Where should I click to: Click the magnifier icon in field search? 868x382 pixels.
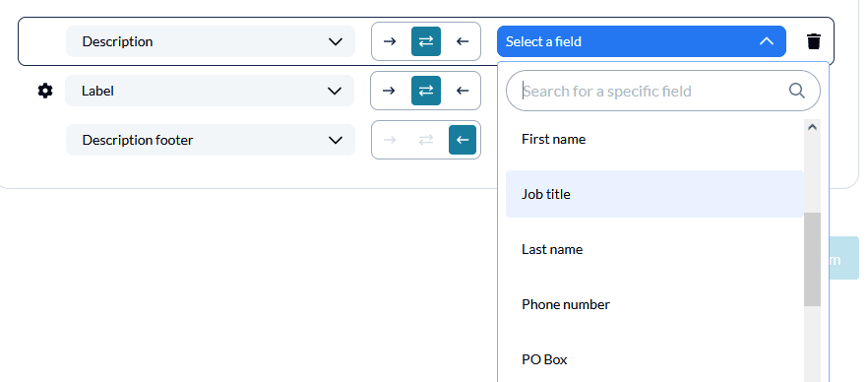tap(796, 91)
